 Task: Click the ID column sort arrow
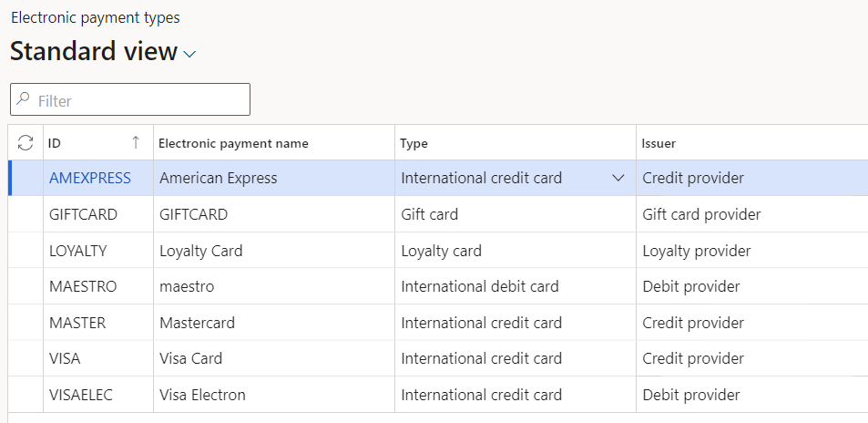[136, 142]
